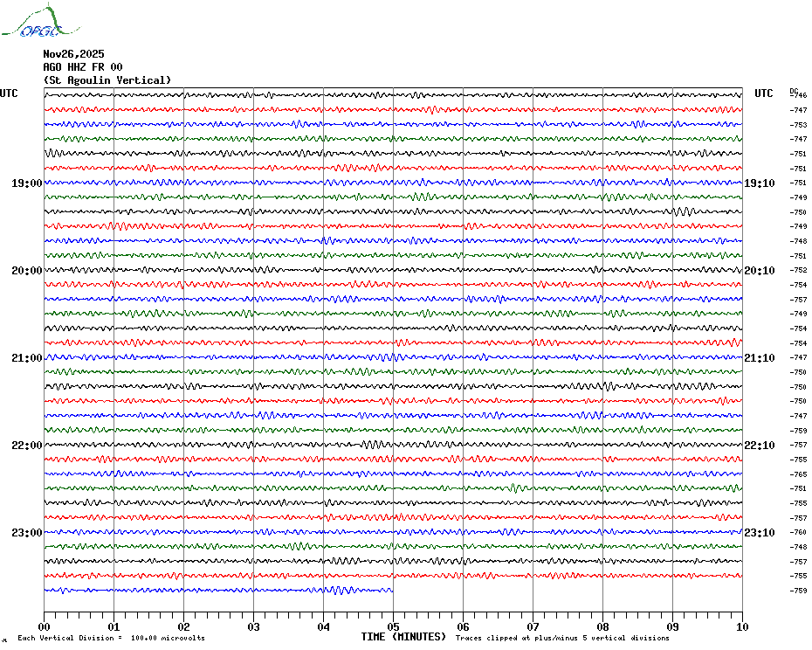
Task: Click the minute axis label 01
Action: pyautogui.click(x=114, y=626)
